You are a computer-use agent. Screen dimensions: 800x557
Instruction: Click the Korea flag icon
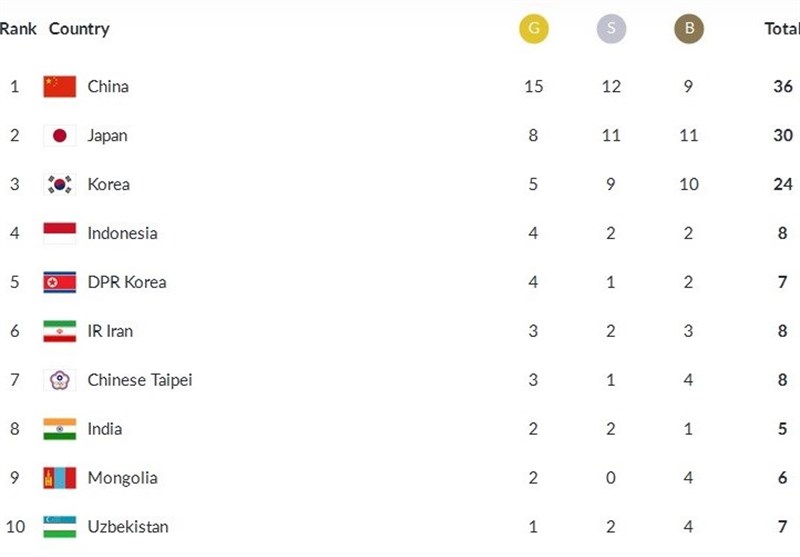click(x=60, y=184)
